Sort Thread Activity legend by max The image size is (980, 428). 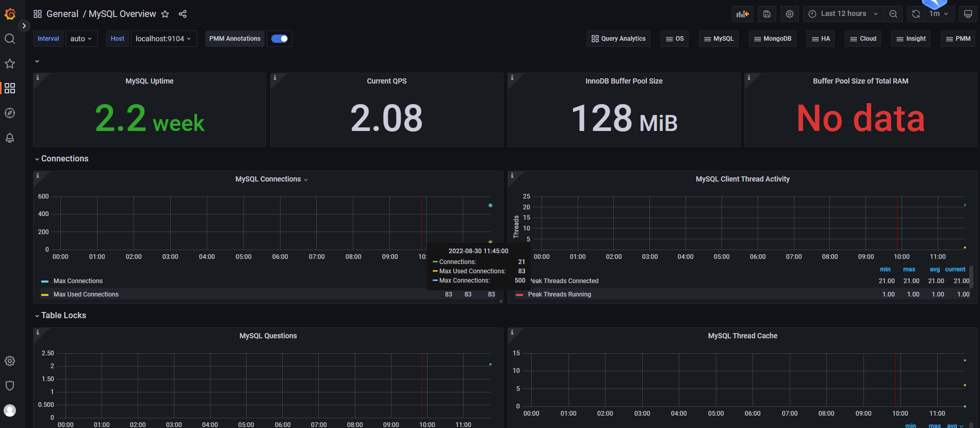tap(909, 269)
